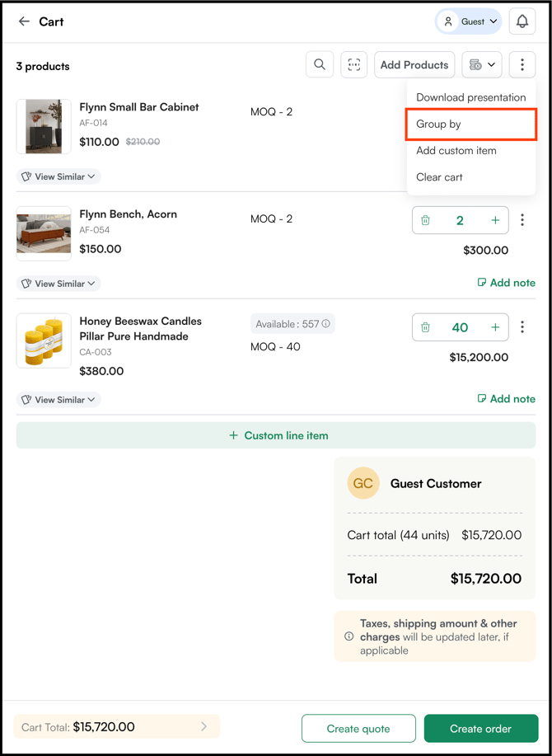Open the three-dot menu in the toolbar
The image size is (552, 756).
[522, 64]
